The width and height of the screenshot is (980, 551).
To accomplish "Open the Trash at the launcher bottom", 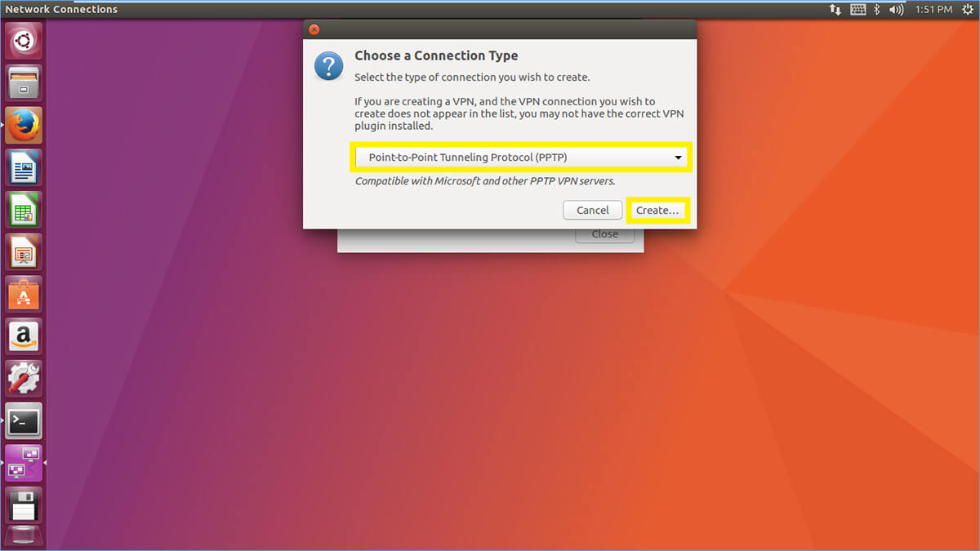I will (24, 538).
